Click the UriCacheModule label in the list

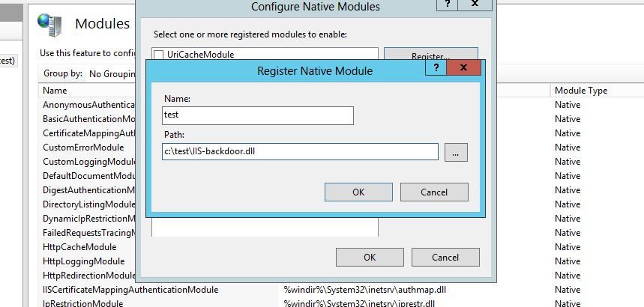click(x=200, y=55)
